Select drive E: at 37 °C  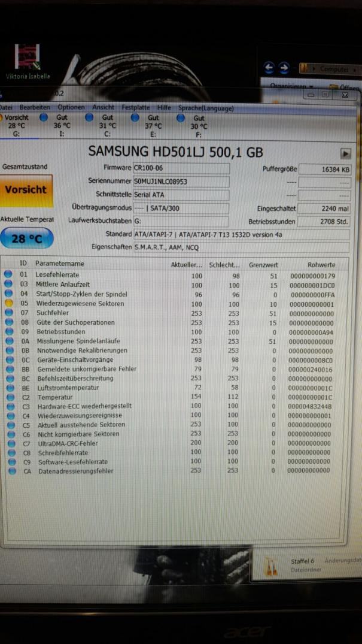pyautogui.click(x=147, y=126)
